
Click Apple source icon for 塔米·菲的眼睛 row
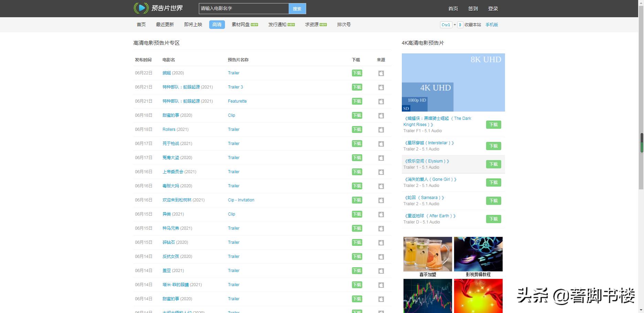[x=381, y=285]
